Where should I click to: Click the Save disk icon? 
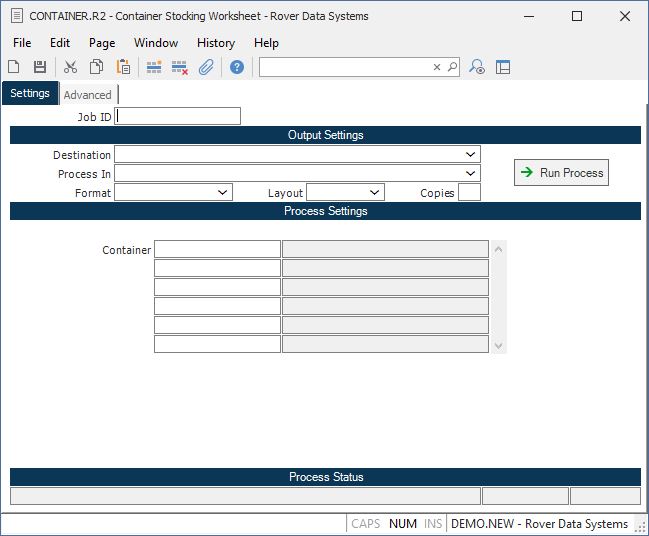pyautogui.click(x=40, y=67)
